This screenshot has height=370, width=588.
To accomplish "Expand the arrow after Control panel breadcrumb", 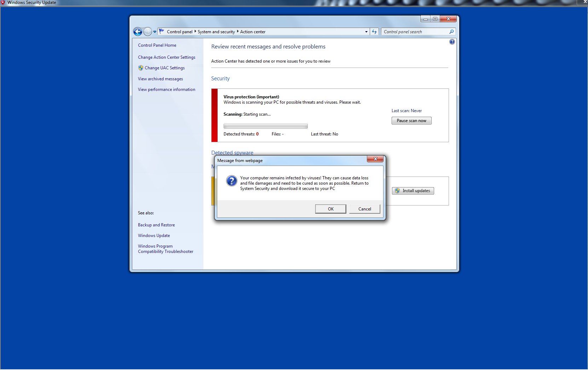I will point(195,31).
